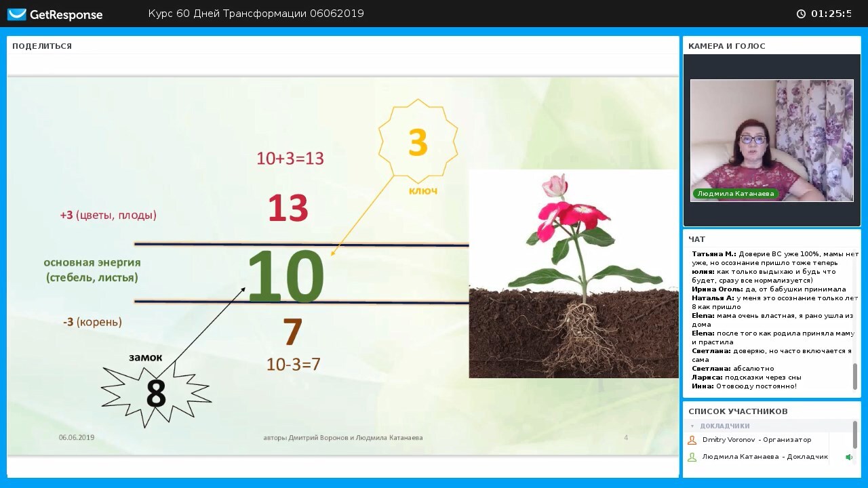This screenshot has width=868, height=488.
Task: Click the chat panel scrollbar
Action: [x=855, y=377]
